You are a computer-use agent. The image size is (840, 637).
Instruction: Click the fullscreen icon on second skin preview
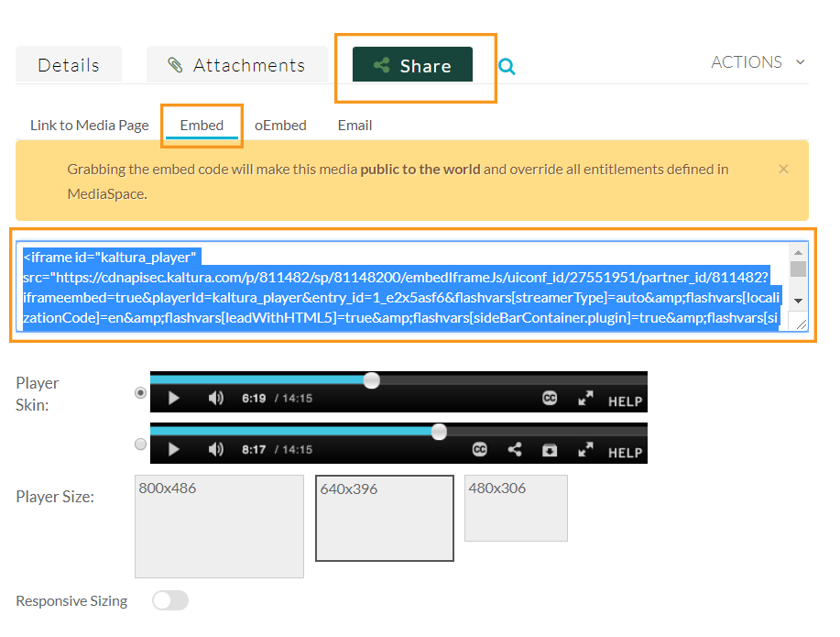click(x=585, y=449)
